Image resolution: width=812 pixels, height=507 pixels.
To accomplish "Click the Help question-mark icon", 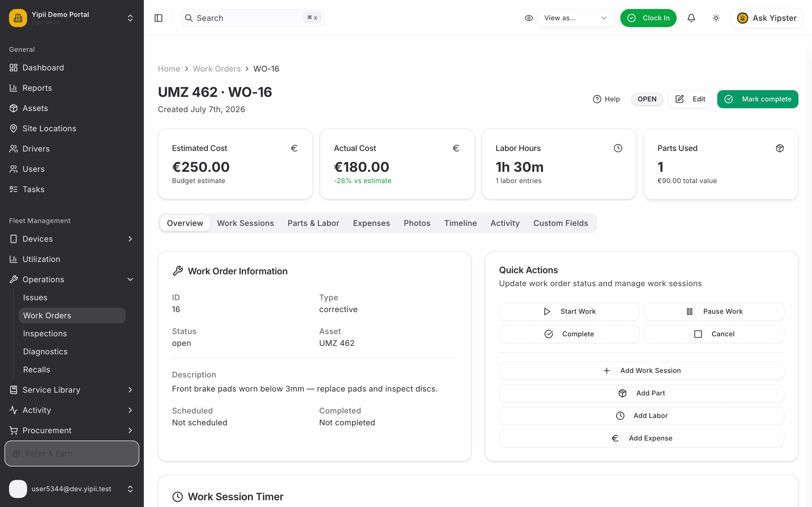I will (x=597, y=99).
